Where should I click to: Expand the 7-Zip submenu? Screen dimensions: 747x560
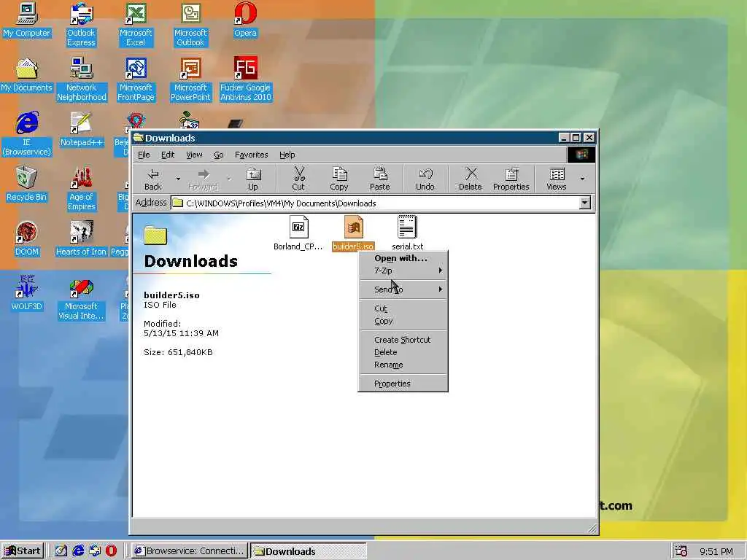pyautogui.click(x=403, y=271)
